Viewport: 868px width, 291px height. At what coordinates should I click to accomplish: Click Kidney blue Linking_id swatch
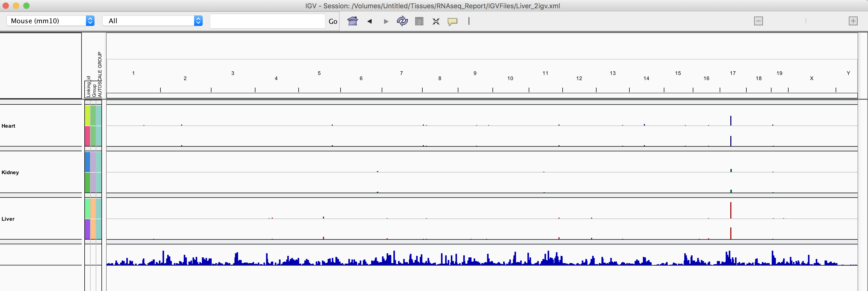pyautogui.click(x=87, y=162)
